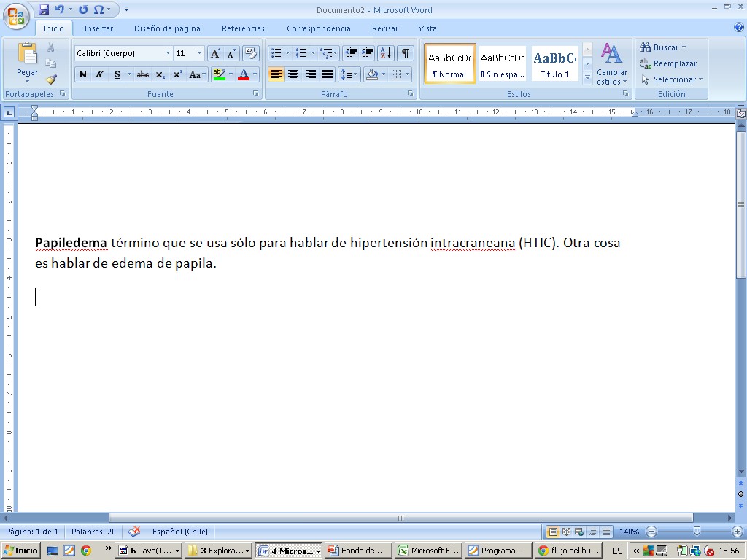Open the Diseño de página tab
747x560 pixels.
click(x=167, y=28)
